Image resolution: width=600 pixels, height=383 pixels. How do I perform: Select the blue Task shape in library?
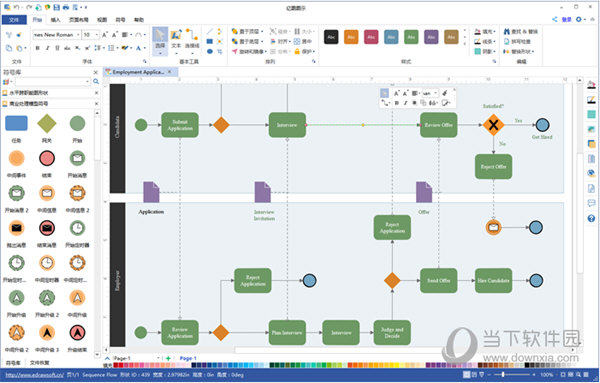16,124
